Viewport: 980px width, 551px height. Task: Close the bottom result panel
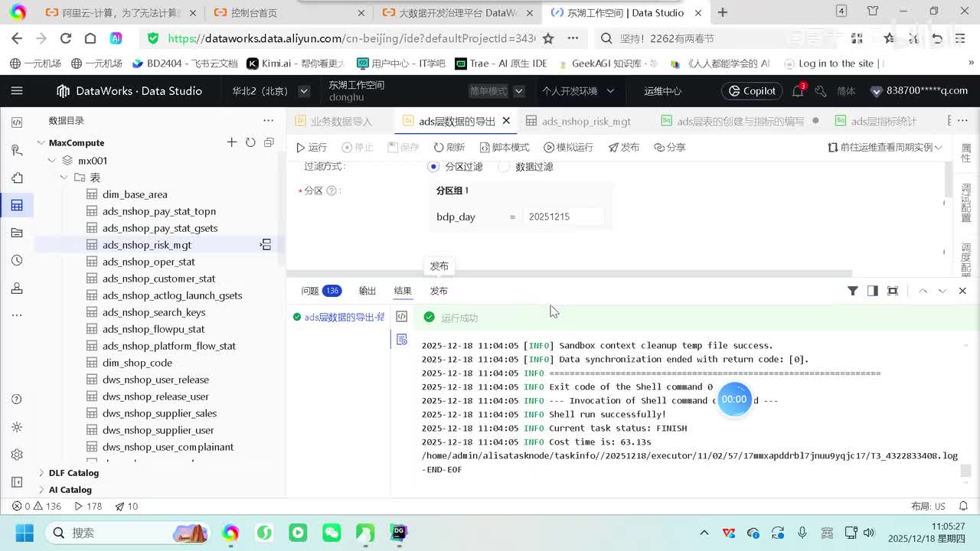click(x=962, y=291)
